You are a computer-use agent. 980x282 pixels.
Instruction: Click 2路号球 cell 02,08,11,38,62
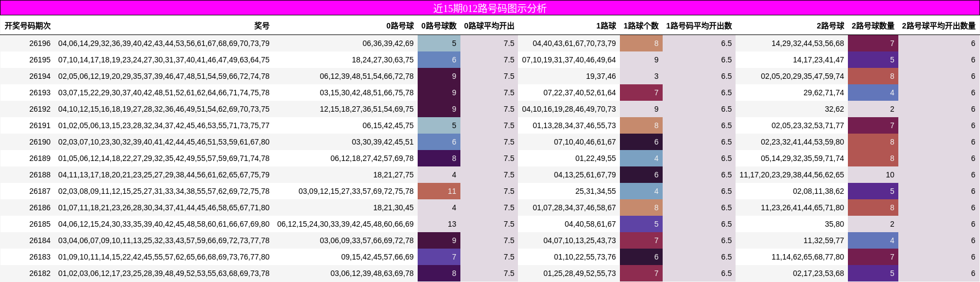(818, 191)
